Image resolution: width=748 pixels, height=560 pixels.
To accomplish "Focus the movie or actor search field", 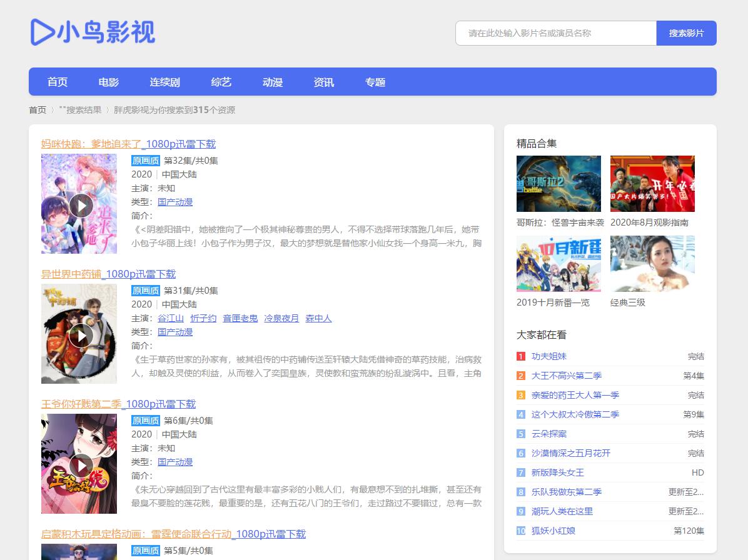I will tap(555, 33).
